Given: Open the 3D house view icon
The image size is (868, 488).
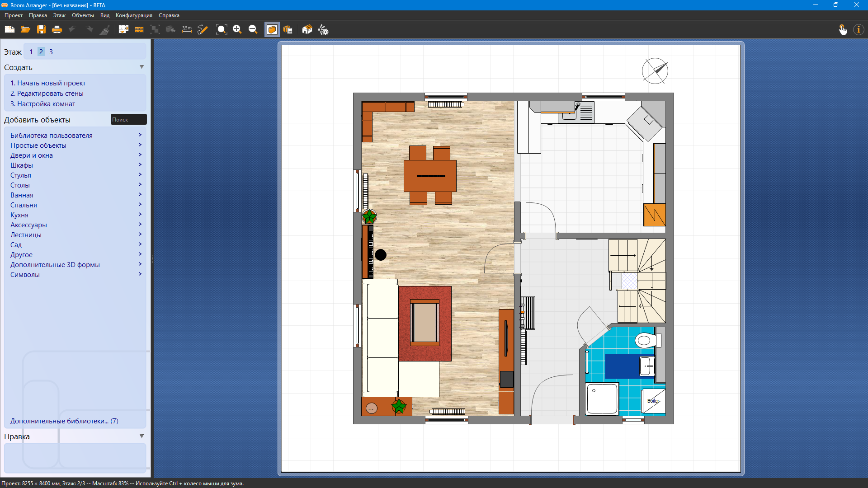Looking at the screenshot, I should click(x=307, y=30).
